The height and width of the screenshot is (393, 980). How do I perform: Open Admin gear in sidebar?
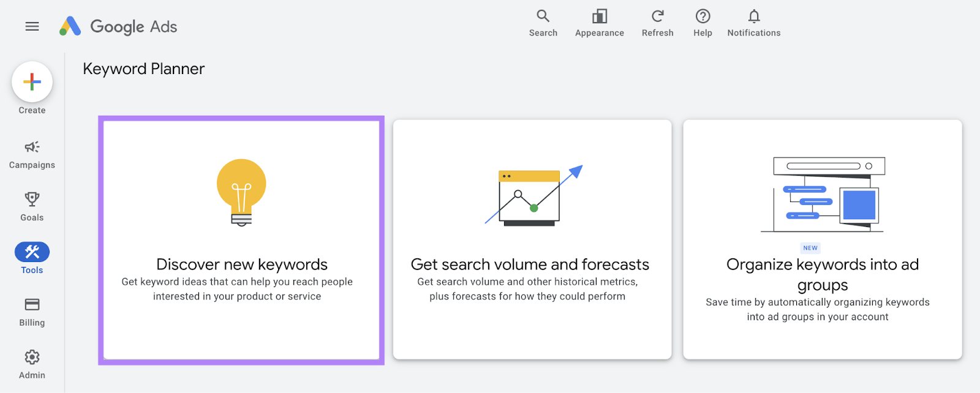pyautogui.click(x=32, y=364)
